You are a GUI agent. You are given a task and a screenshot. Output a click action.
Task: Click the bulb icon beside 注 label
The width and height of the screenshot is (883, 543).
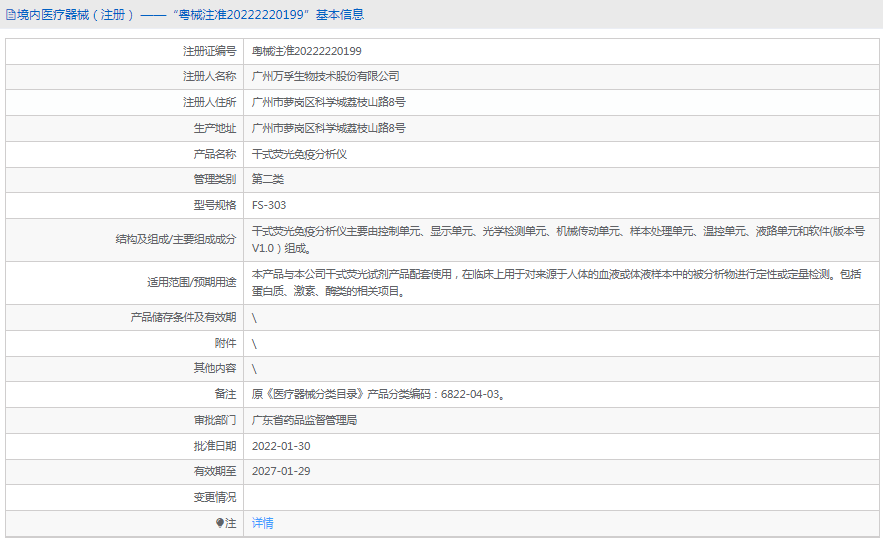[x=220, y=523]
